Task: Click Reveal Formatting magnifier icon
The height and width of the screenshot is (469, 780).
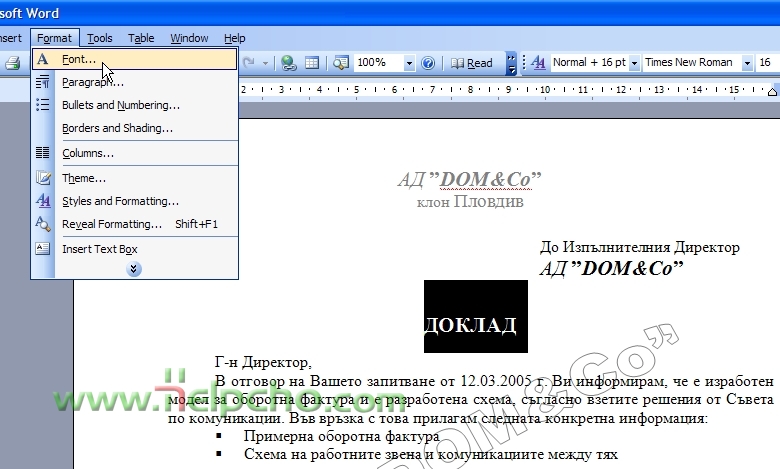Action: pyautogui.click(x=43, y=224)
